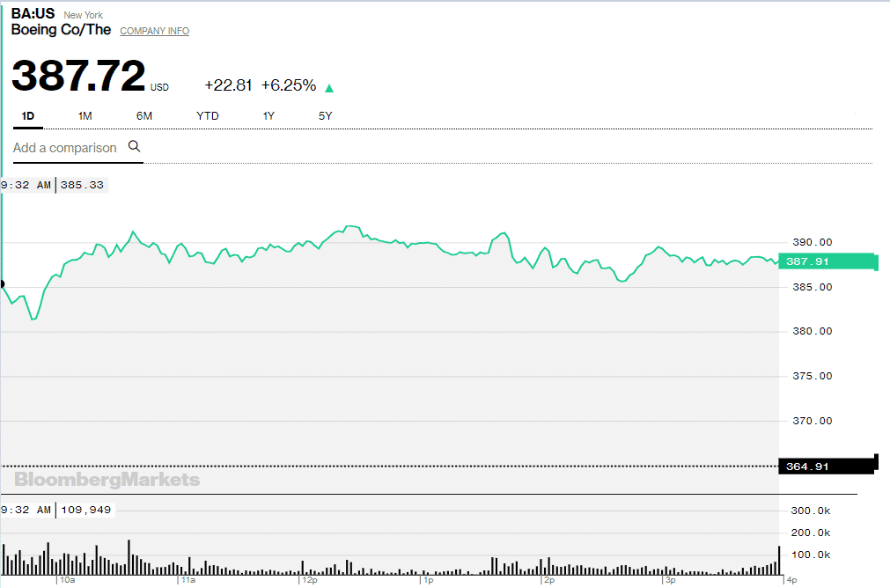The height and width of the screenshot is (588, 890).
Task: Click the 100.0k volume axis label
Action: pyautogui.click(x=811, y=555)
